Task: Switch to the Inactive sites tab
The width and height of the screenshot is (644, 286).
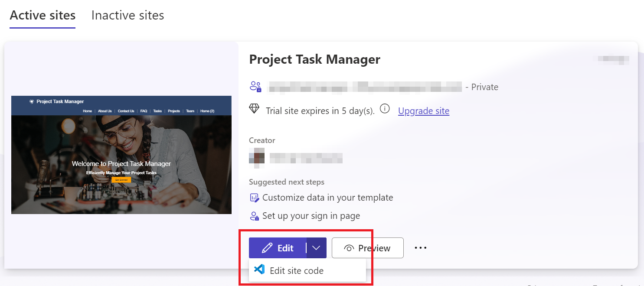Action: point(127,15)
